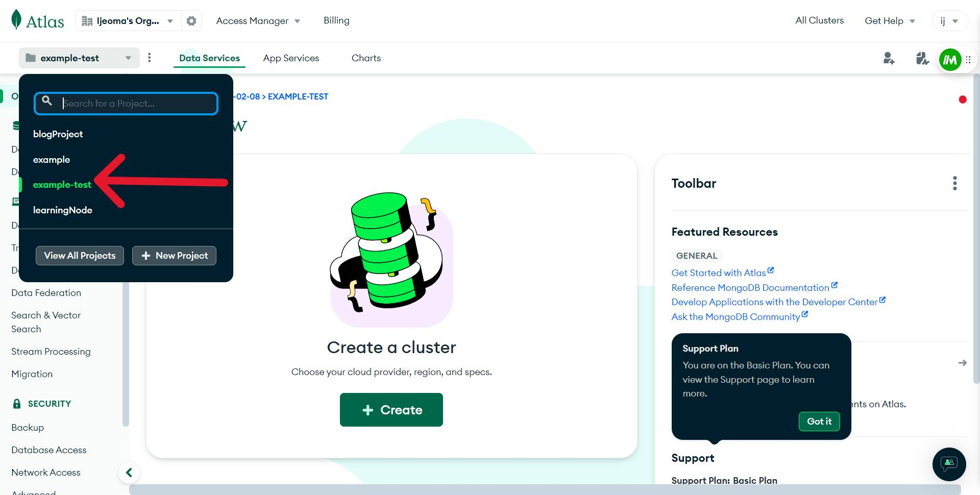Select blogProject from project list
The width and height of the screenshot is (980, 495).
tap(58, 134)
